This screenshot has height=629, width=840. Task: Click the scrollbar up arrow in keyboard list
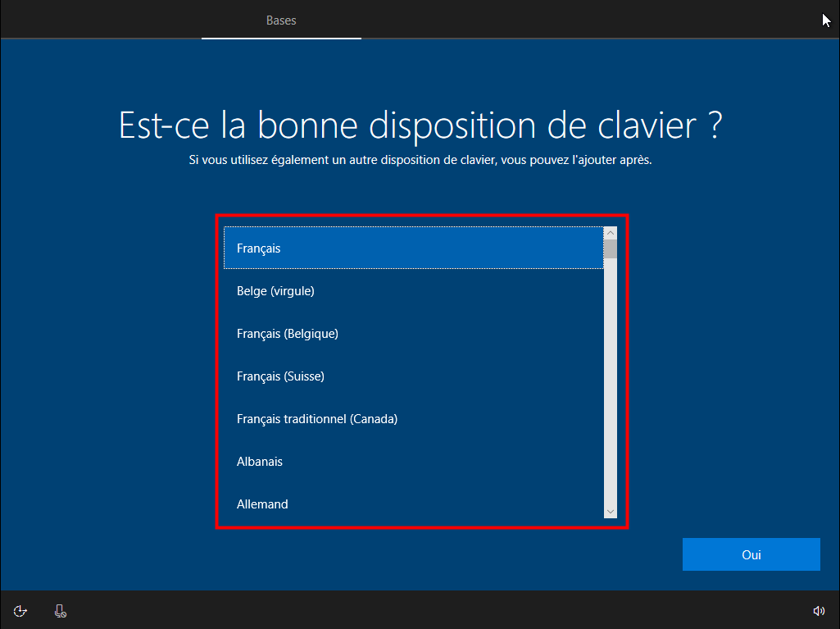pyautogui.click(x=610, y=233)
